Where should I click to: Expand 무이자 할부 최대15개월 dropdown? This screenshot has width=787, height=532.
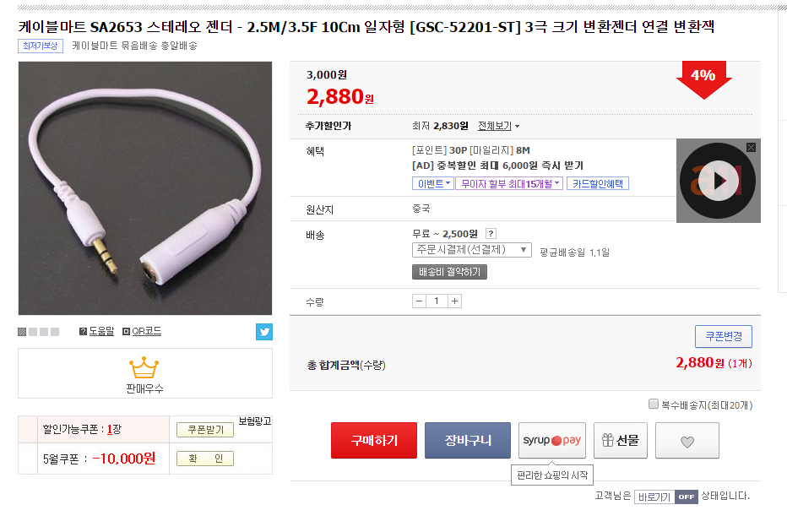[509, 184]
